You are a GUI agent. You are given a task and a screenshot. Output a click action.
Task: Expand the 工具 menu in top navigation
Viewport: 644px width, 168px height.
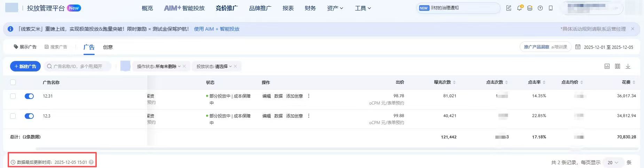coord(363,8)
